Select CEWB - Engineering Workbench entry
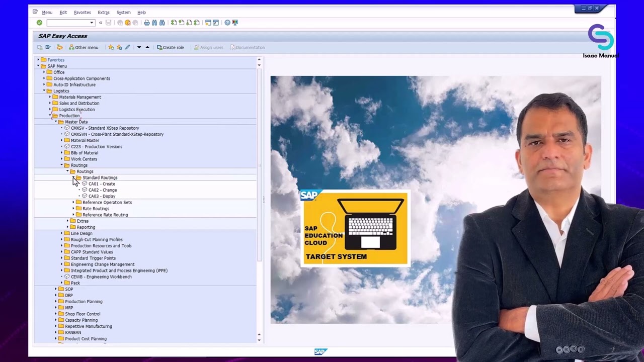Image resolution: width=644 pixels, height=362 pixels. [x=101, y=277]
